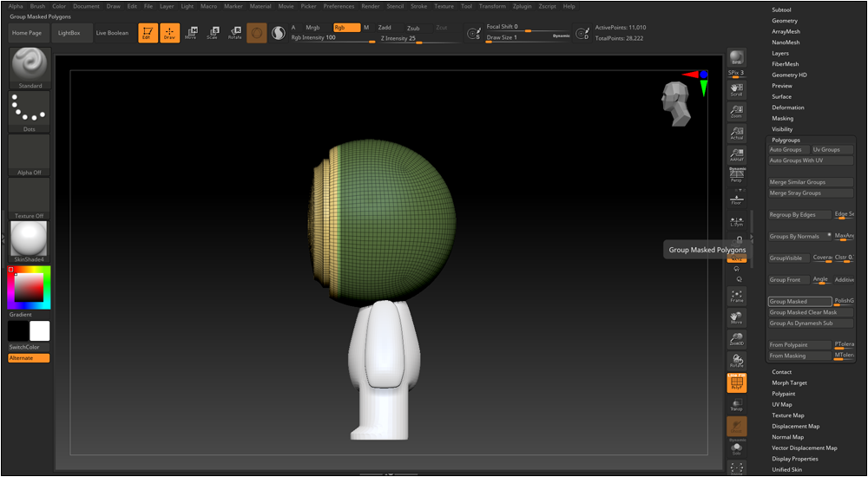Screen dimensions: 868x477
Task: Toggle PolyF wireframe display
Action: (736, 383)
